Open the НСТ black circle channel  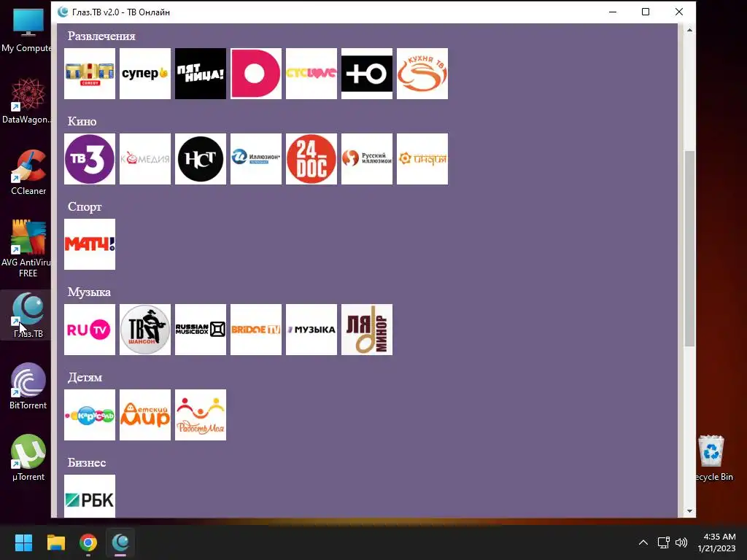tap(201, 158)
